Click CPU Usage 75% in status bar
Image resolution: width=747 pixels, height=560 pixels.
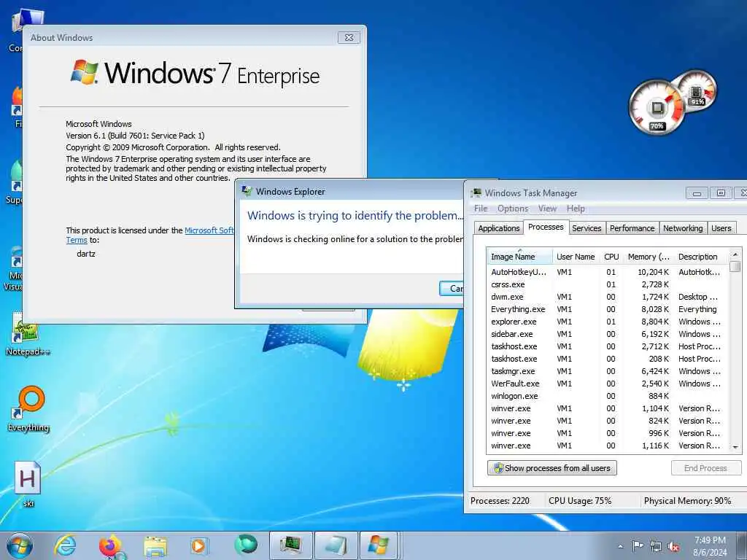(x=580, y=501)
